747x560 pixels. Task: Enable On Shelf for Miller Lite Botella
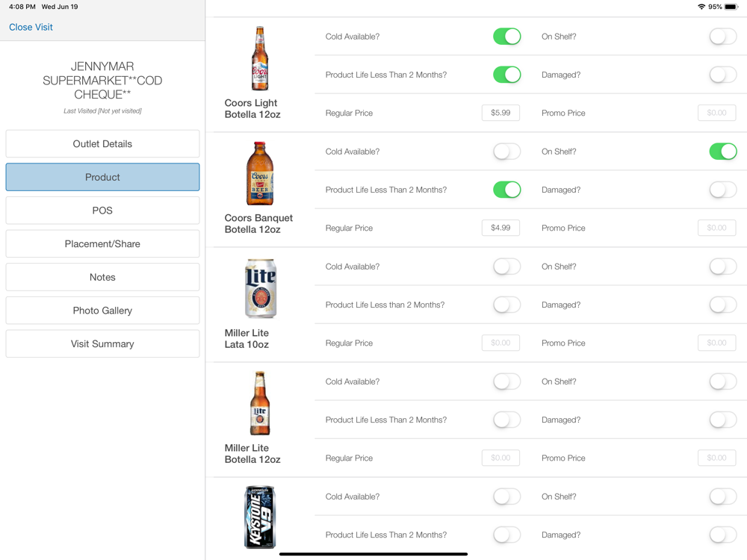click(722, 382)
